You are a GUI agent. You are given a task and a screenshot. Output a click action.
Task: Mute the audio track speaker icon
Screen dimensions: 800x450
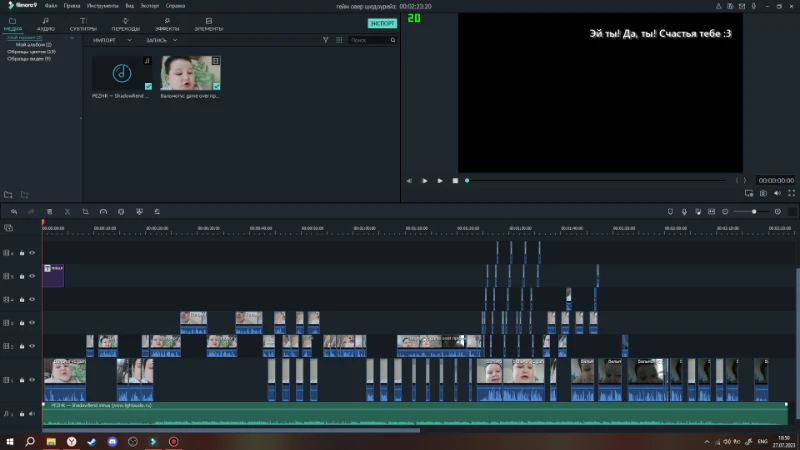(x=32, y=414)
